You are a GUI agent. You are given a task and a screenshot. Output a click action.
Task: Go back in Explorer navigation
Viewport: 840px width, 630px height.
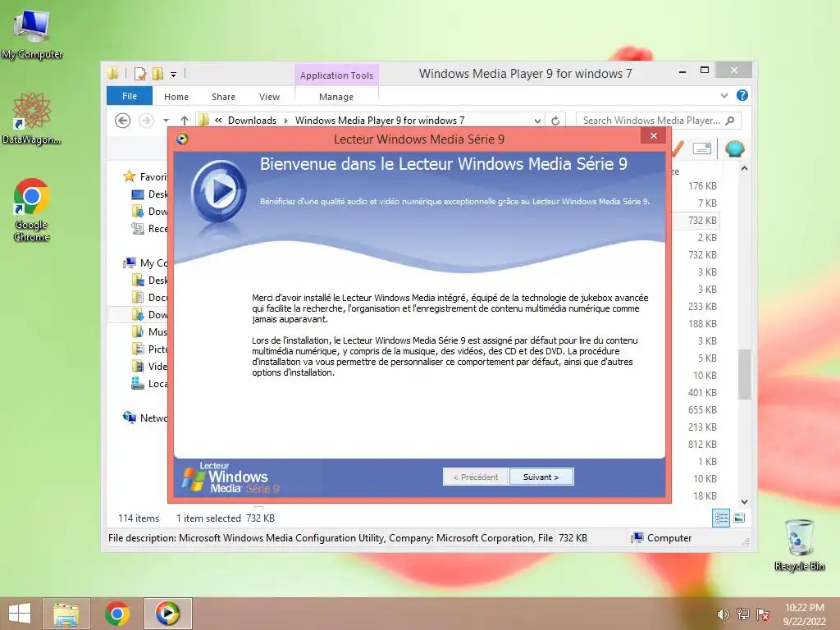[123, 121]
